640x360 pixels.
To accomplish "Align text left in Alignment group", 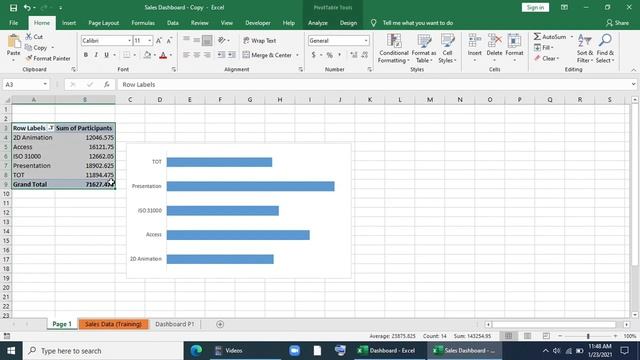I will tap(186, 55).
